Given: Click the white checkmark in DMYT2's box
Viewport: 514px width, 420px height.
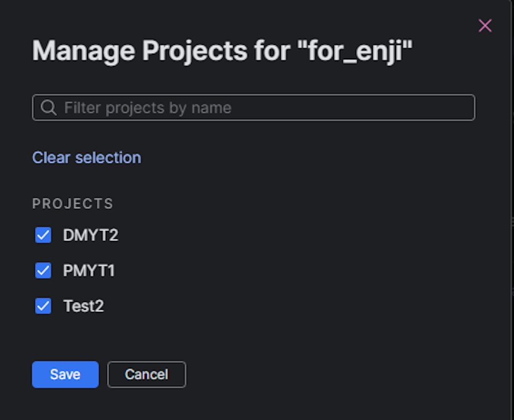Looking at the screenshot, I should tap(43, 235).
